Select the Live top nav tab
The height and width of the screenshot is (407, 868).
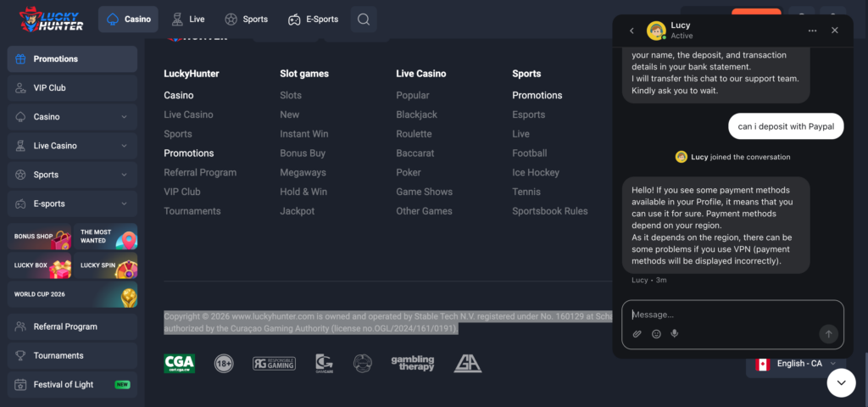pos(187,20)
